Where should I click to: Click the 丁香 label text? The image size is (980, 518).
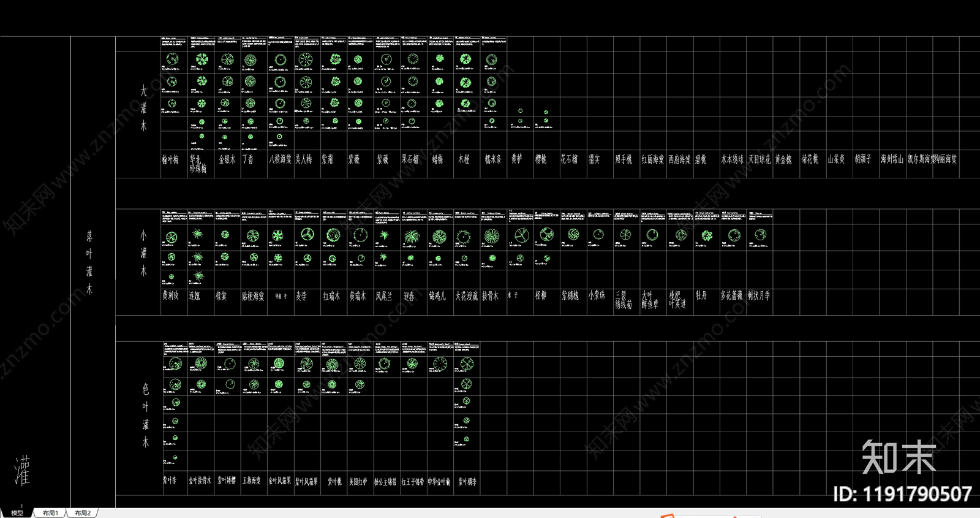point(247,159)
